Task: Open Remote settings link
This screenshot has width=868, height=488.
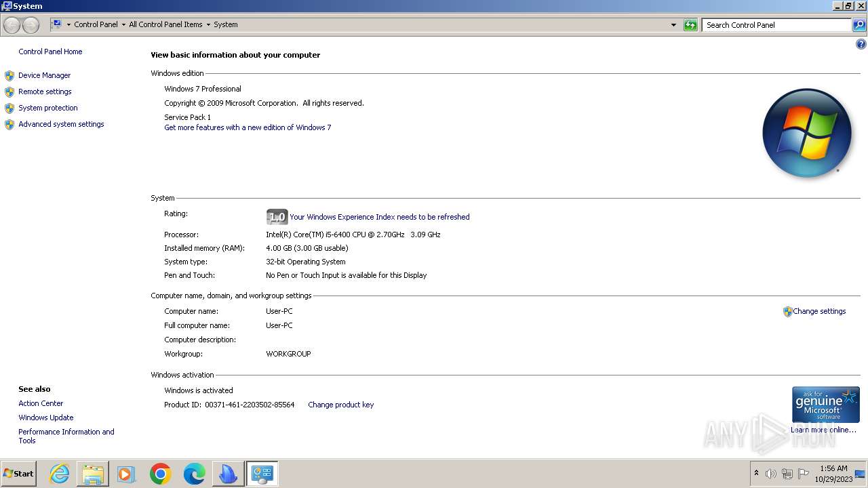Action: (x=45, y=91)
